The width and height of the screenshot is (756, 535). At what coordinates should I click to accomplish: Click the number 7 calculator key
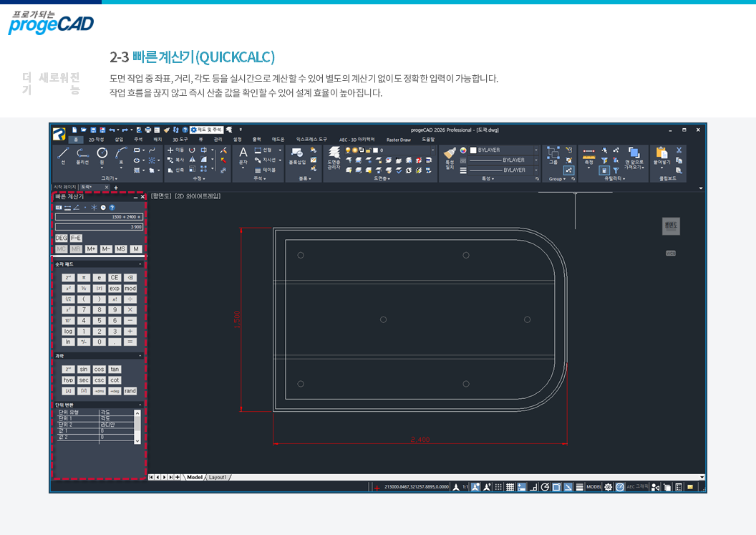[x=84, y=309]
